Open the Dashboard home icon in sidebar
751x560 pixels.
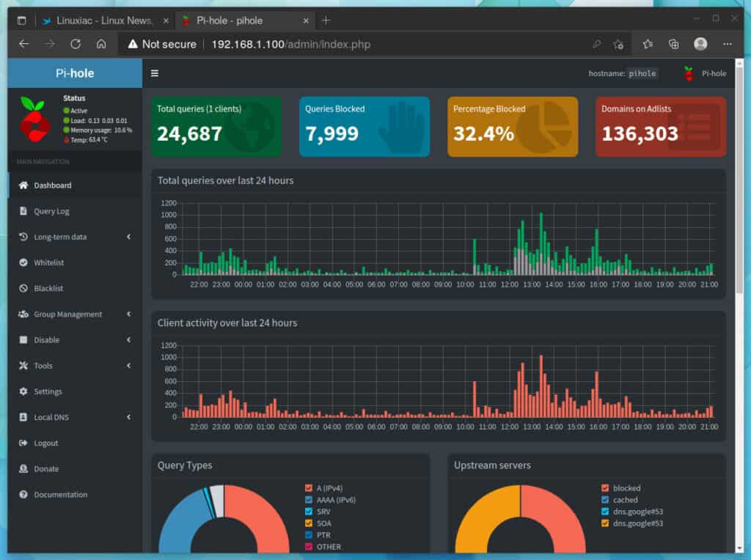(23, 185)
